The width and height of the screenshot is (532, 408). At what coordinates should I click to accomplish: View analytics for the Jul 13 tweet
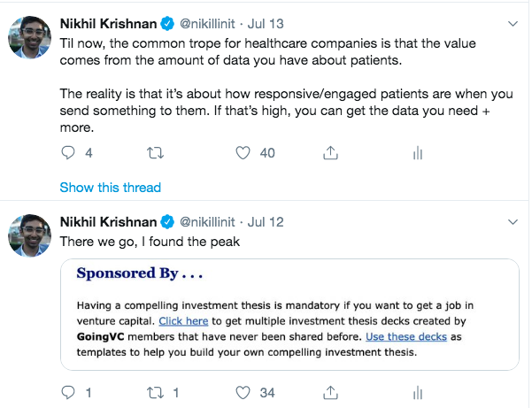tap(417, 153)
